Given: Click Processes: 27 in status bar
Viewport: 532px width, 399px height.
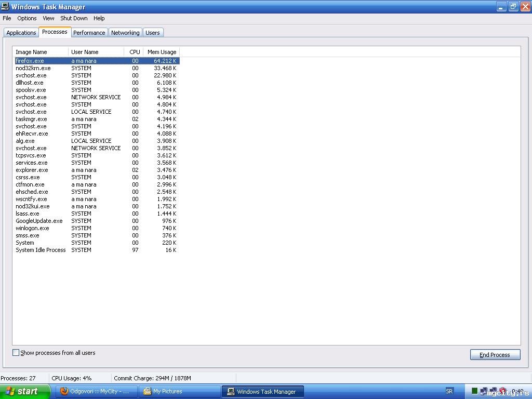Looking at the screenshot, I should click(18, 378).
